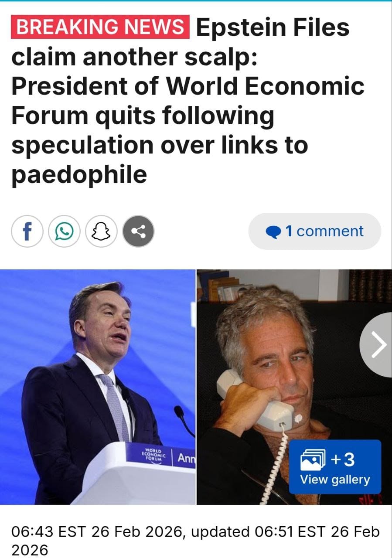Click the stacked photos gallery icon
The height and width of the screenshot is (558, 392).
[x=313, y=460]
